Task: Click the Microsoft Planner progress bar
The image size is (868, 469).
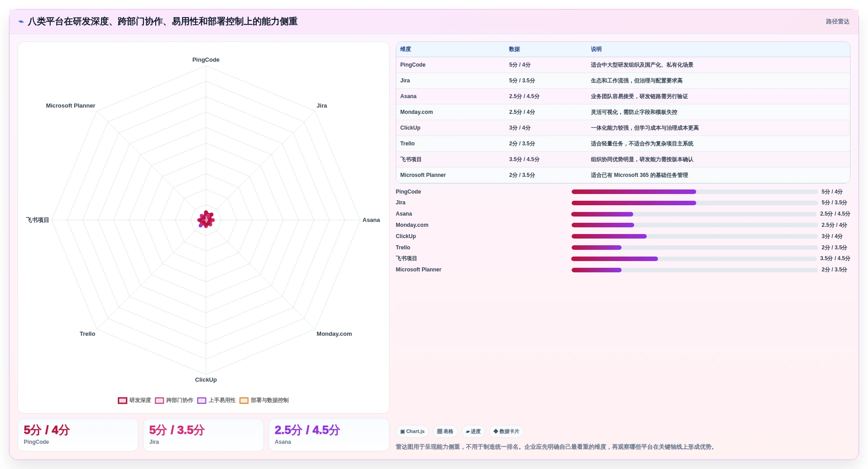Action: coord(694,270)
